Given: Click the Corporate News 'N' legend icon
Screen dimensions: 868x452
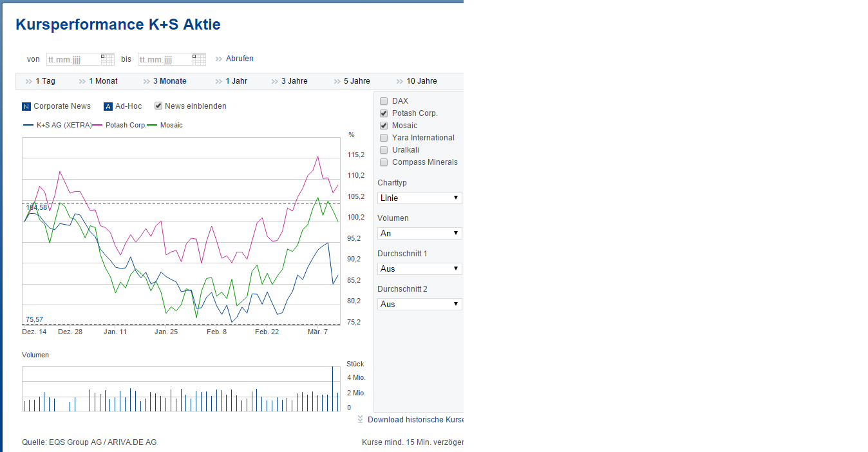Looking at the screenshot, I should 26,106.
